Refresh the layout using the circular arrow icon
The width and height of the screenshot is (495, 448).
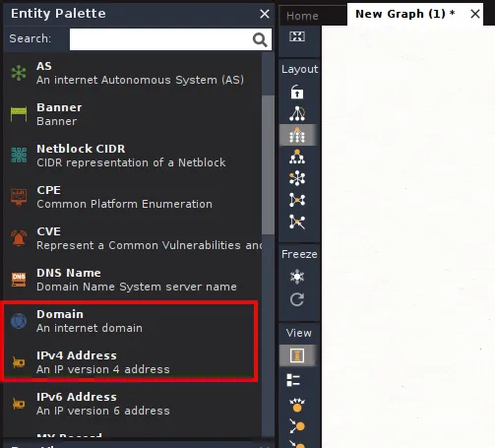[x=298, y=300]
